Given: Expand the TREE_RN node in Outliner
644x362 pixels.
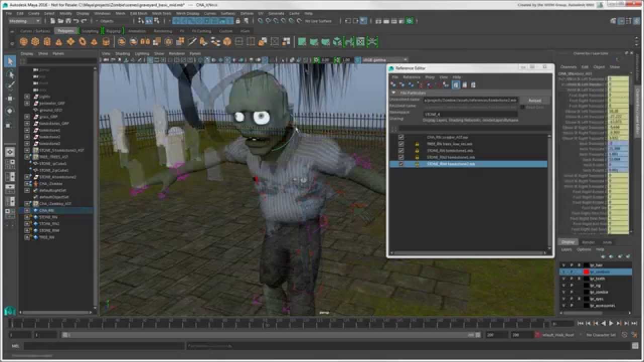Looking at the screenshot, I should (27, 237).
